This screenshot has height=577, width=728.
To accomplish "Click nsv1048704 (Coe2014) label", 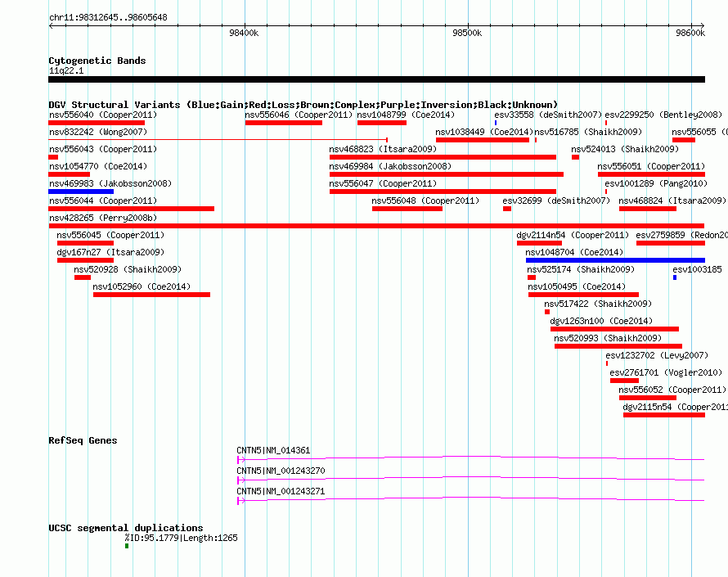I will coord(574,252).
